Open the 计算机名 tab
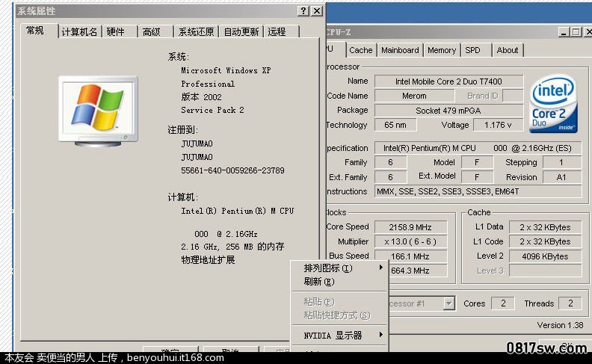 click(79, 31)
